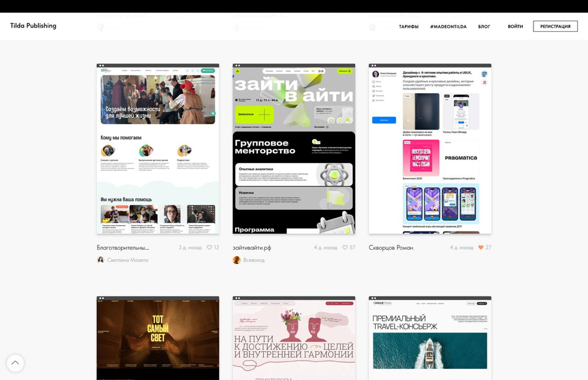588x380 pixels.
Task: Click the scroll-to-top arrow button
Action: point(15,363)
